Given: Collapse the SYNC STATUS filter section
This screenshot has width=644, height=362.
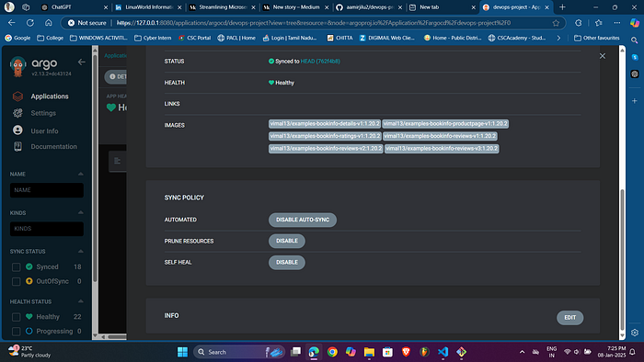Looking at the screenshot, I should [x=81, y=252].
